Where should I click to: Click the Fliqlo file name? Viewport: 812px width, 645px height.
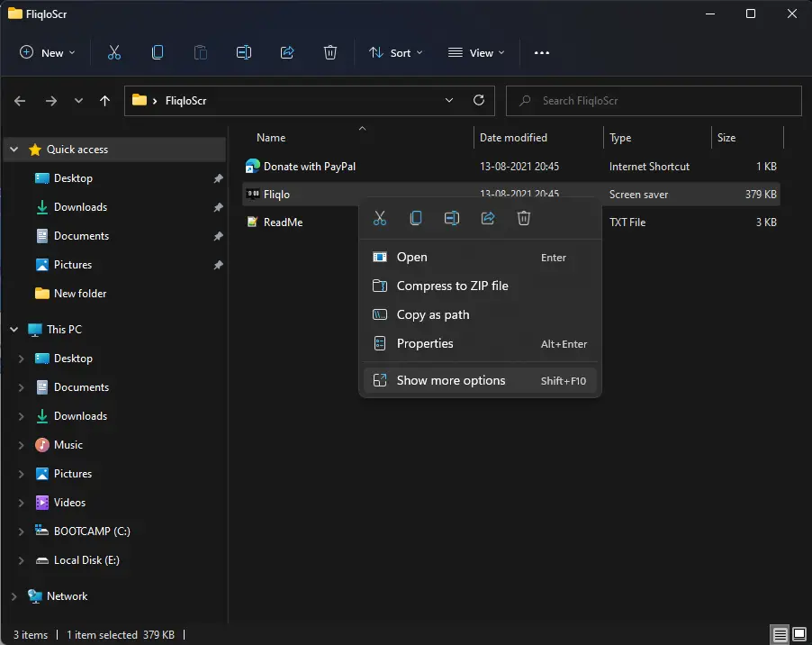276,195
